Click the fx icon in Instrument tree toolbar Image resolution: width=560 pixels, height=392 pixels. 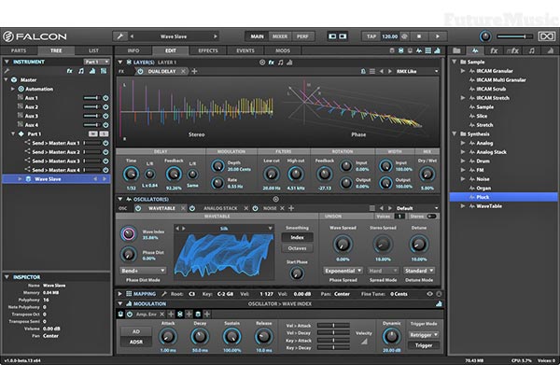(x=70, y=71)
